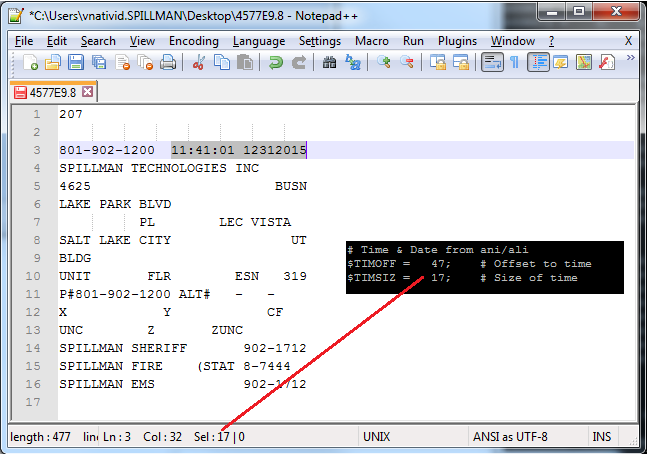Toggle synchronized vertical scrolling
Screen dimensions: 647x454
438,63
